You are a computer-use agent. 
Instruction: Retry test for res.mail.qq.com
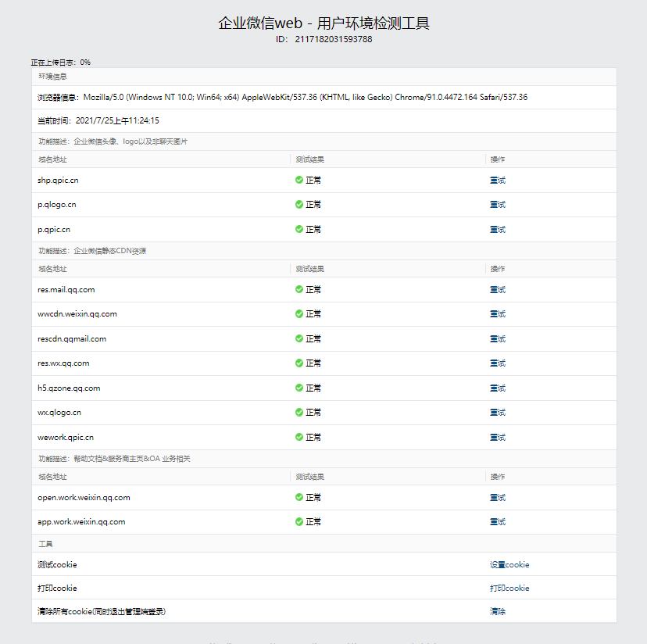point(498,289)
